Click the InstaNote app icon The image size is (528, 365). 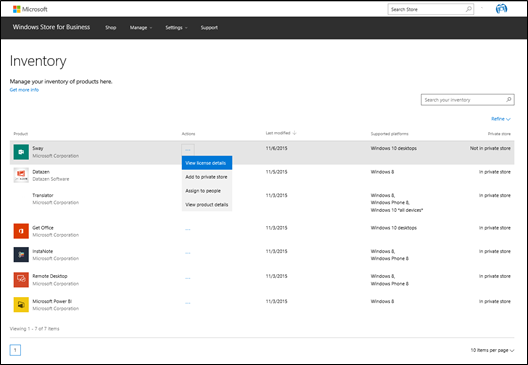tap(21, 255)
